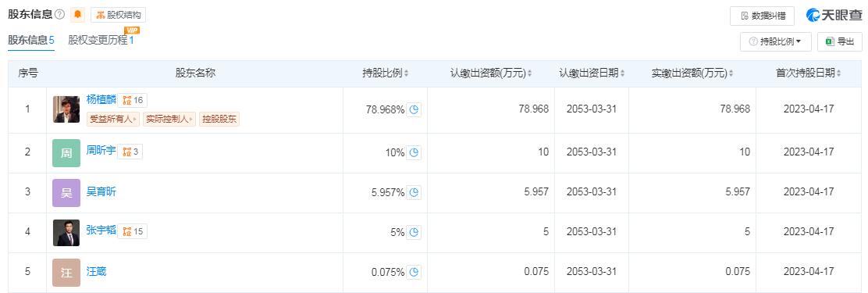Click help question mark beside 股东信息 title

click(x=60, y=15)
